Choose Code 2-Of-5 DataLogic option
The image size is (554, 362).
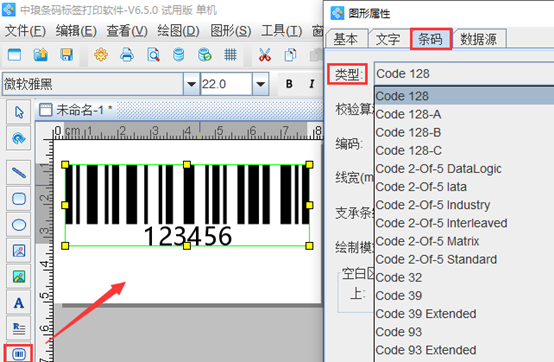[464, 169]
